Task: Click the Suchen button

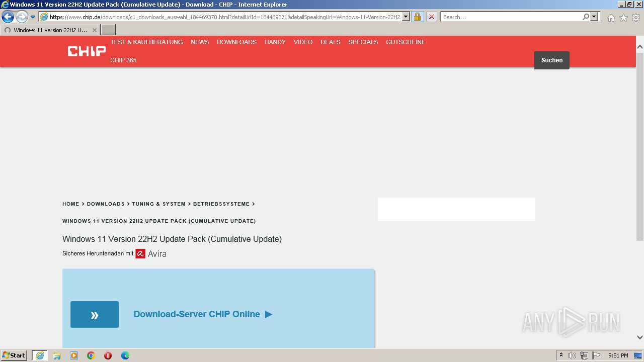Action: coord(552,60)
